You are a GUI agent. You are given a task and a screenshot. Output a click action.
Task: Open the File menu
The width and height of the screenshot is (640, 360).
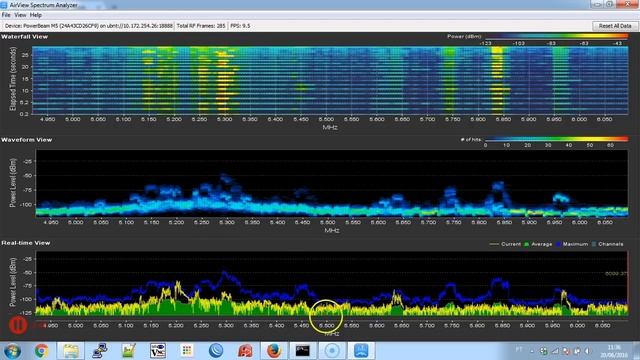click(x=6, y=15)
